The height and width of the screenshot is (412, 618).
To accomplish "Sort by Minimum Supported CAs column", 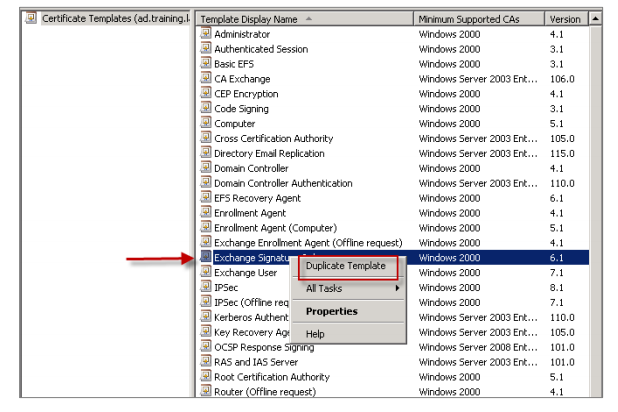I will 479,19.
